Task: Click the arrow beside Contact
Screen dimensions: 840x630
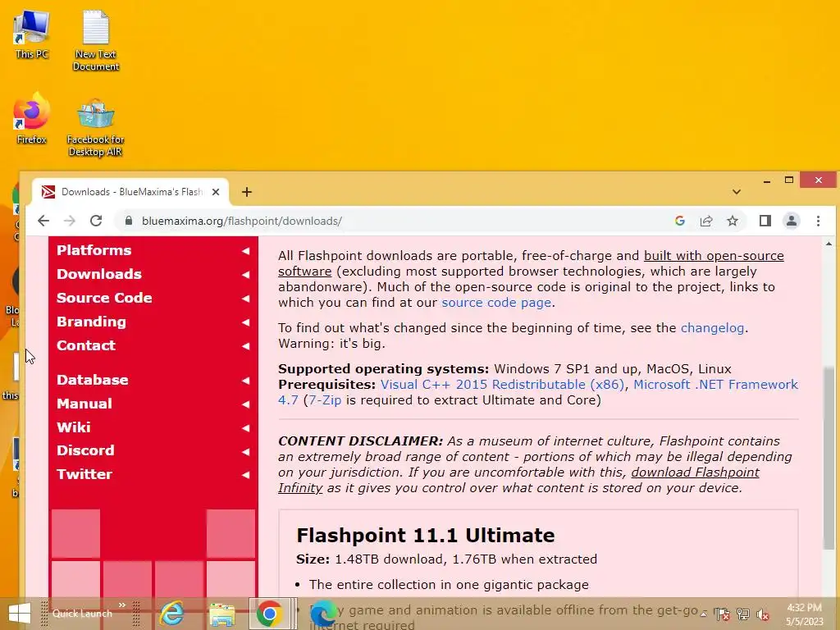Action: coord(245,346)
